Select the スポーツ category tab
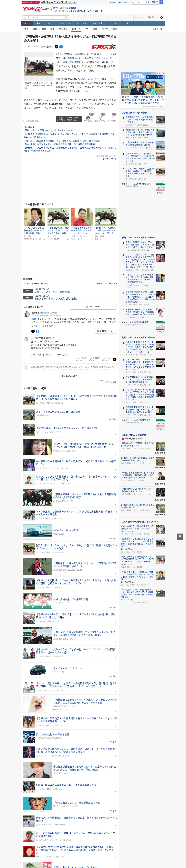This screenshot has width=186, height=868. [x=76, y=29]
